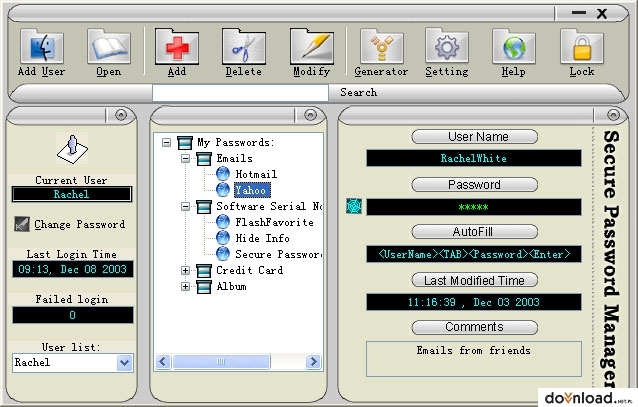Screen dimensions: 638x407
Task: Click the Album folder icon
Action: pos(204,286)
